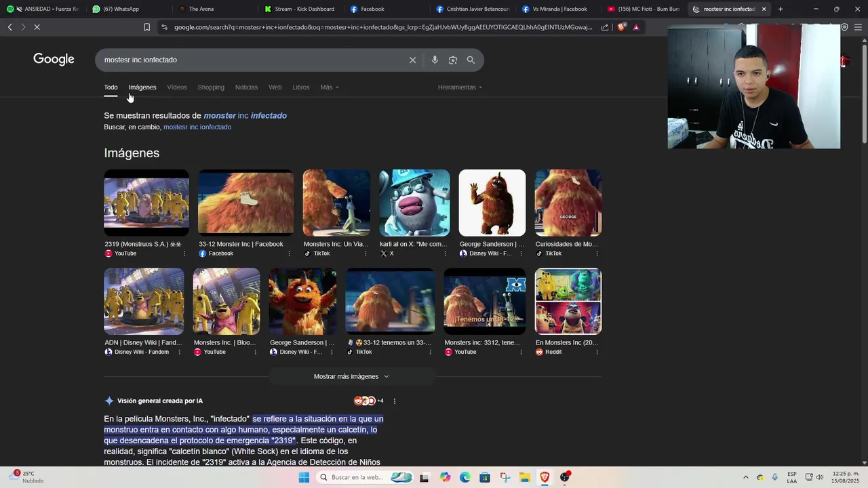Screen dimensions: 868x488
Task: Submit search with the magnifying glass icon
Action: [471, 60]
